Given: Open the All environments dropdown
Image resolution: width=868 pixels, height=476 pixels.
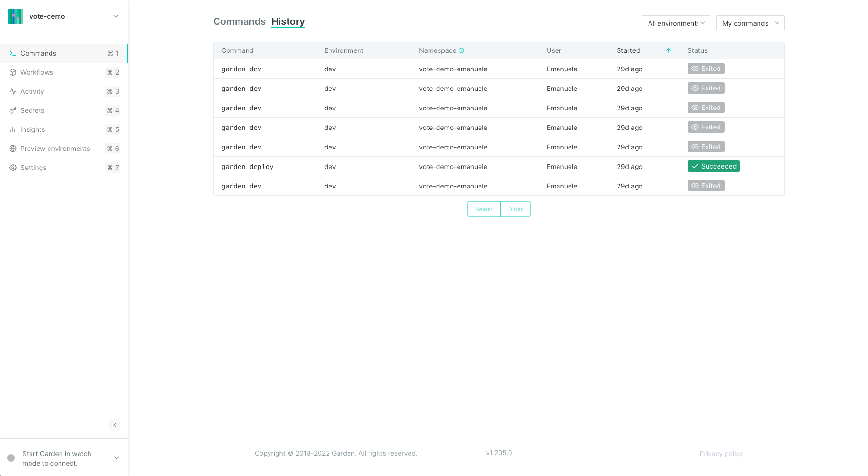Looking at the screenshot, I should click(x=676, y=23).
